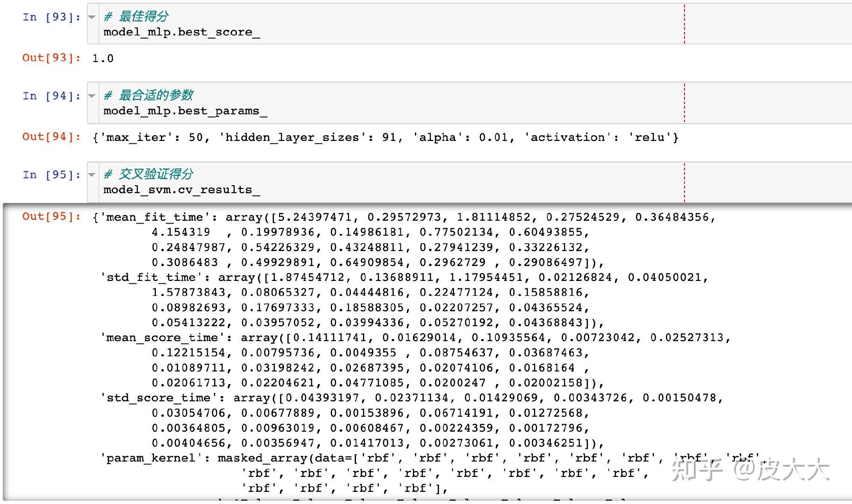Collapse cell In [93] using its fold arrow

tap(92, 17)
